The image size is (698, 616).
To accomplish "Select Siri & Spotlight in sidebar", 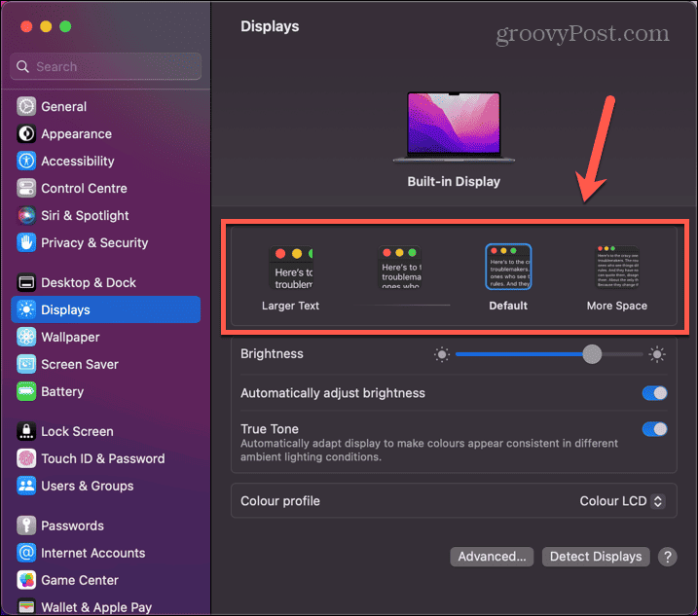I will click(105, 215).
